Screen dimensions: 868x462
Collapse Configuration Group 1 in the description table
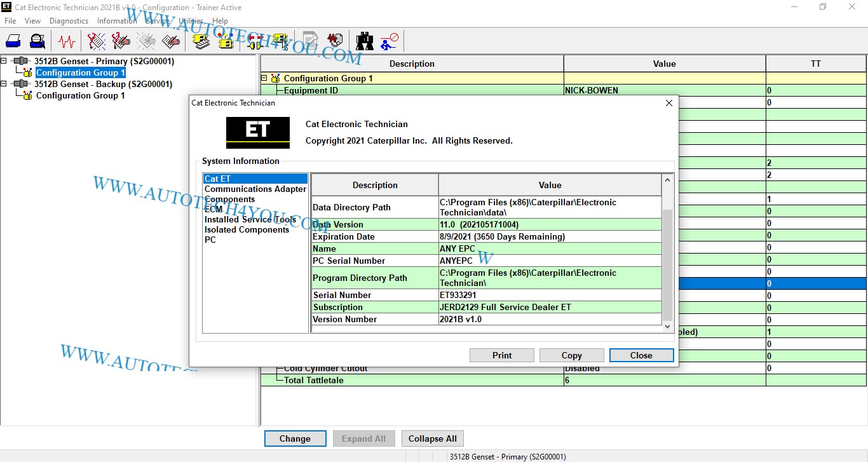(264, 78)
